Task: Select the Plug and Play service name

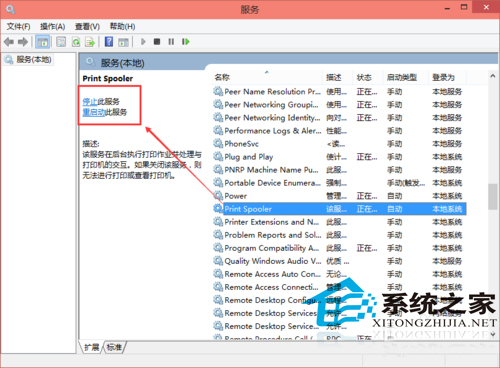Action: (249, 157)
